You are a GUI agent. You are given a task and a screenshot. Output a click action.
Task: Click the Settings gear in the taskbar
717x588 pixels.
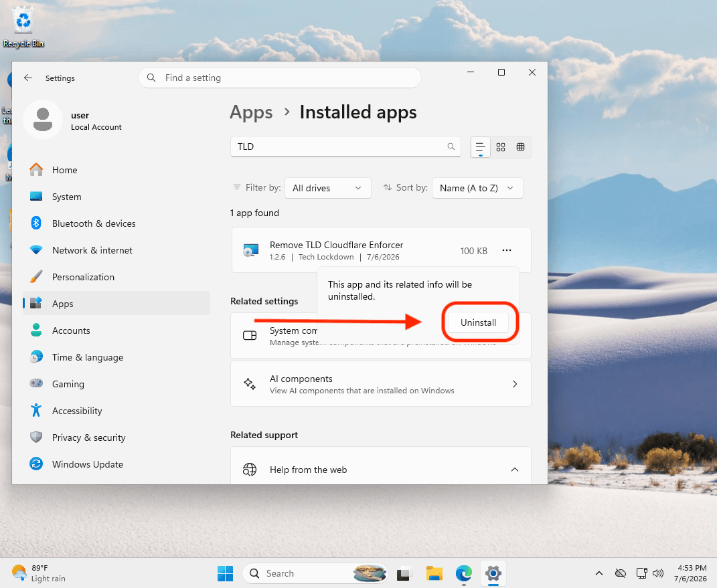tap(493, 573)
